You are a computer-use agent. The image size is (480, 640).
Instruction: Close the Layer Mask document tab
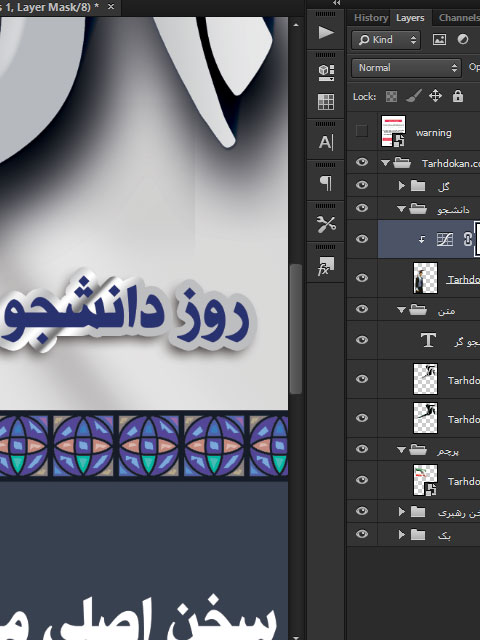(x=111, y=7)
